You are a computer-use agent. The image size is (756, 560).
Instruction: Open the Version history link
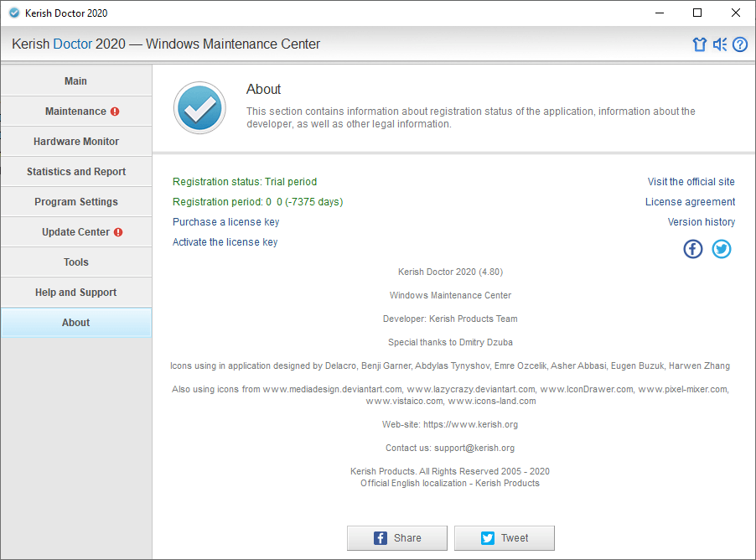tap(701, 222)
